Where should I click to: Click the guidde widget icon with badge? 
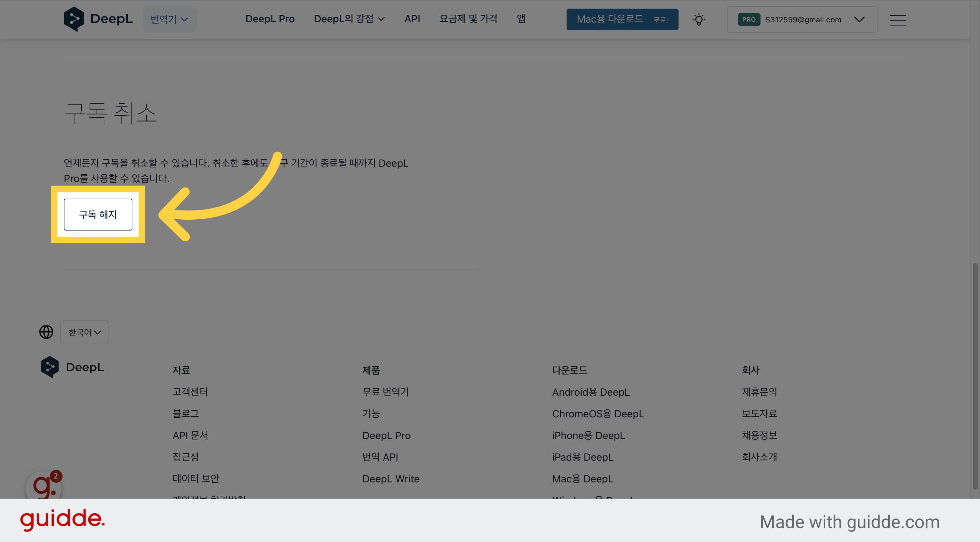click(x=44, y=485)
